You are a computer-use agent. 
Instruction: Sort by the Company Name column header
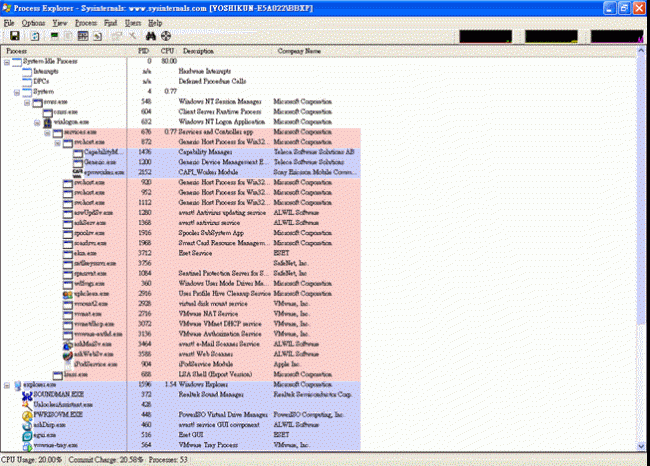tap(298, 50)
